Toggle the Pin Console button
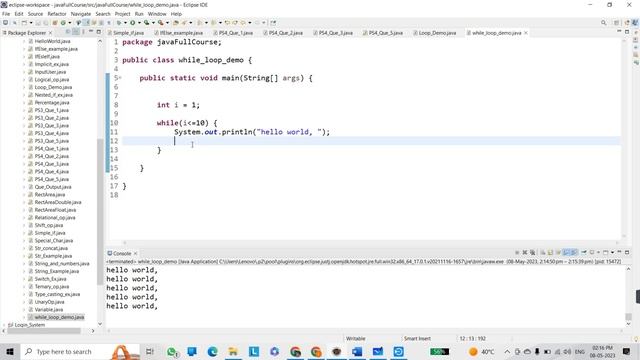Screen dimensions: 640x360 coord(584,252)
